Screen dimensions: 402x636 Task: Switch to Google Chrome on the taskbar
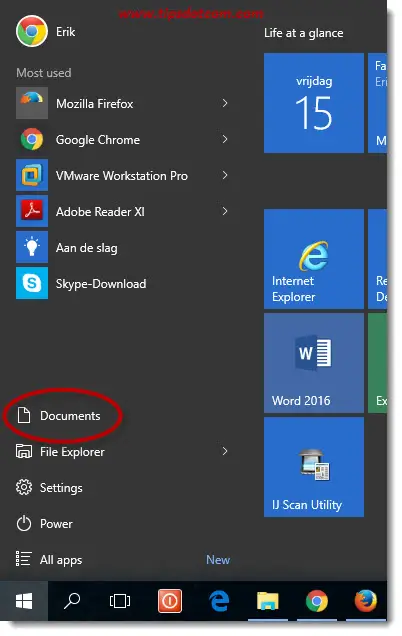coord(317,601)
